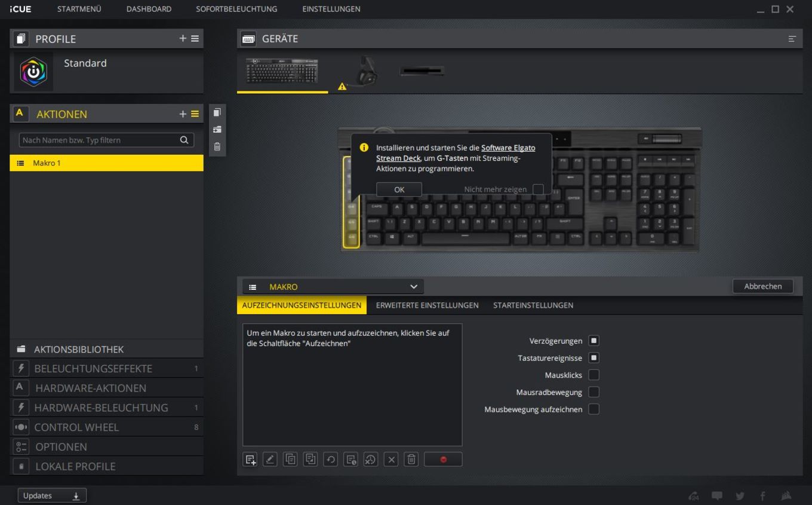Click trash icon beside the actions list

click(x=217, y=146)
